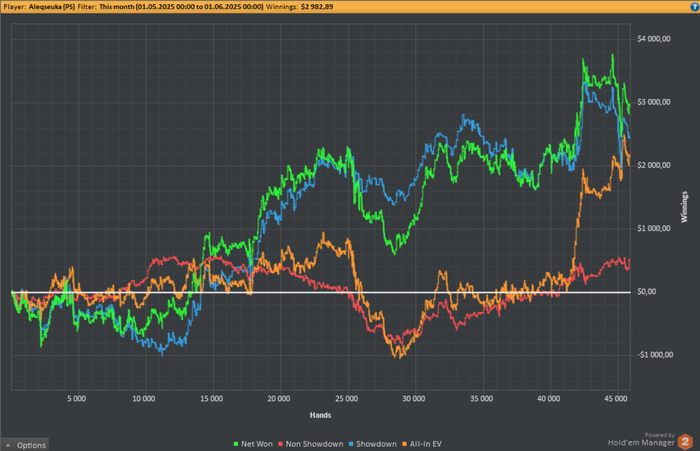Click the red Non Showdown color swatch
The width and height of the screenshot is (700, 451).
(x=280, y=444)
